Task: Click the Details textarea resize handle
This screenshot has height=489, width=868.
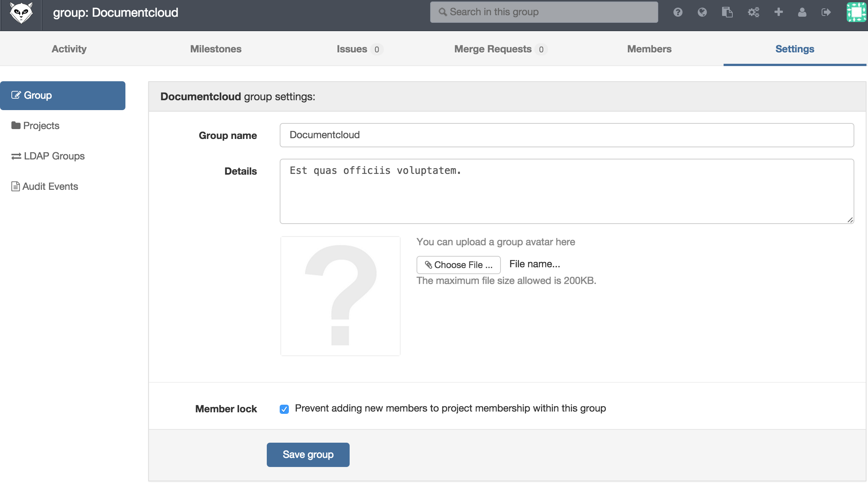Action: point(850,220)
